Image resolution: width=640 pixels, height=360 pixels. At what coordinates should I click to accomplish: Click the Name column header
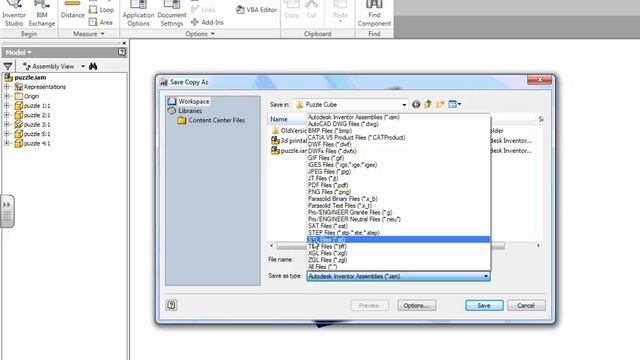(287, 119)
